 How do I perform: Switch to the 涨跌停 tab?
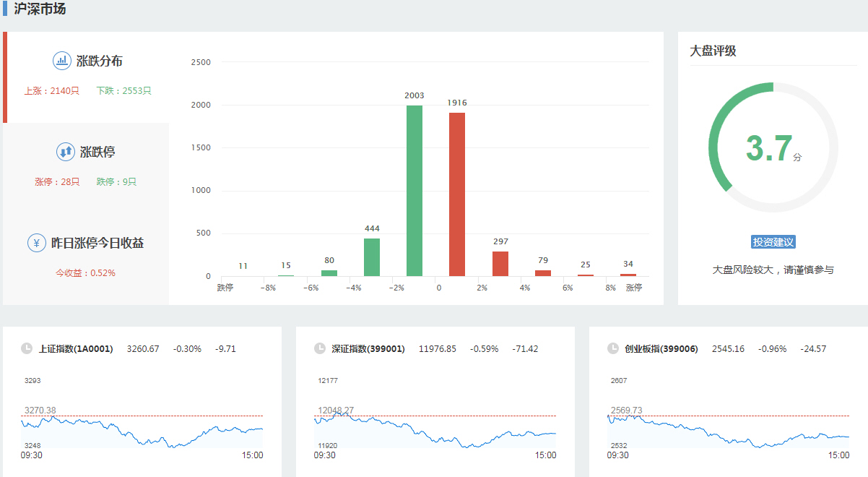click(97, 152)
